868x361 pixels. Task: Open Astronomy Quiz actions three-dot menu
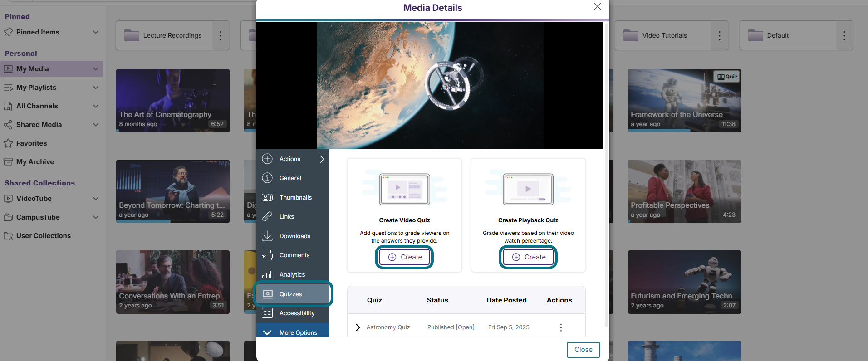(561, 327)
